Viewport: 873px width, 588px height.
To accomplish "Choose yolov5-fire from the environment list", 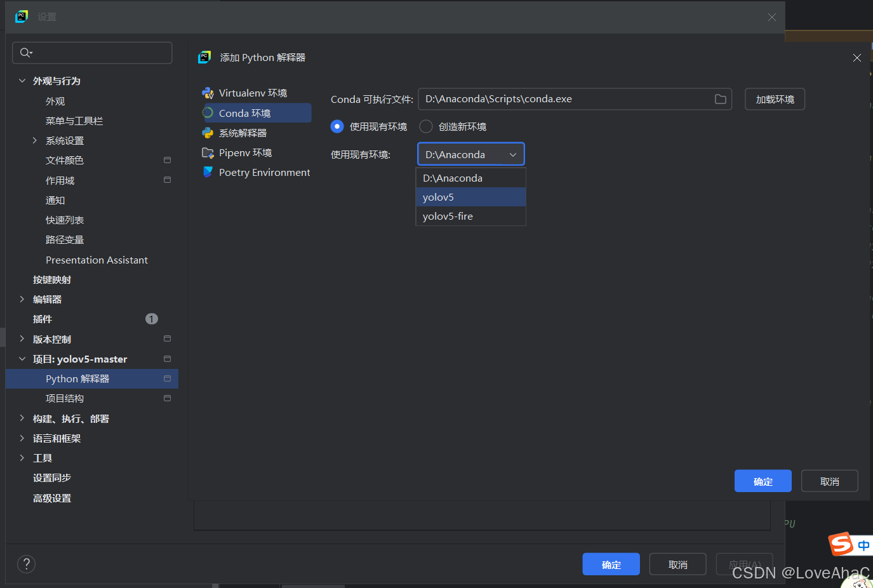I will tap(470, 217).
